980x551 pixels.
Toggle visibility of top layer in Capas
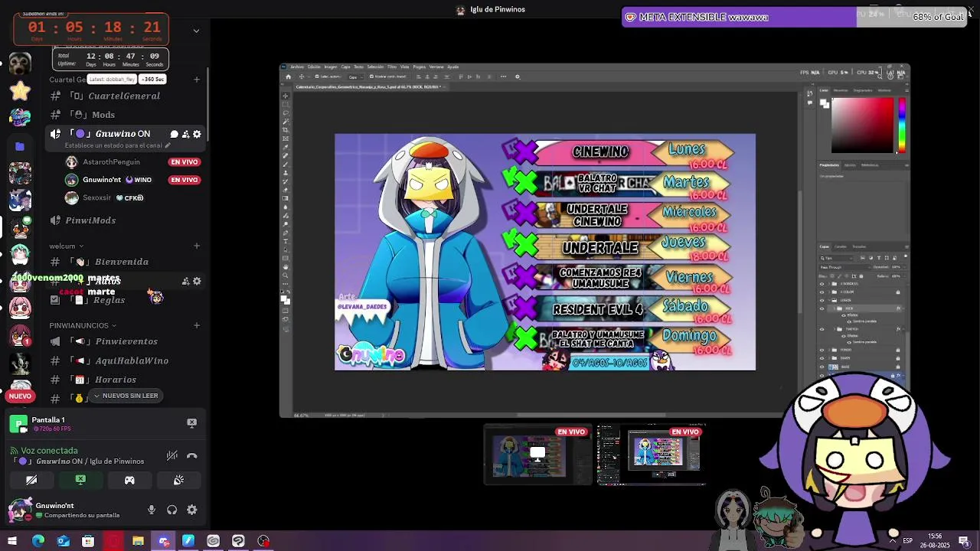click(822, 284)
